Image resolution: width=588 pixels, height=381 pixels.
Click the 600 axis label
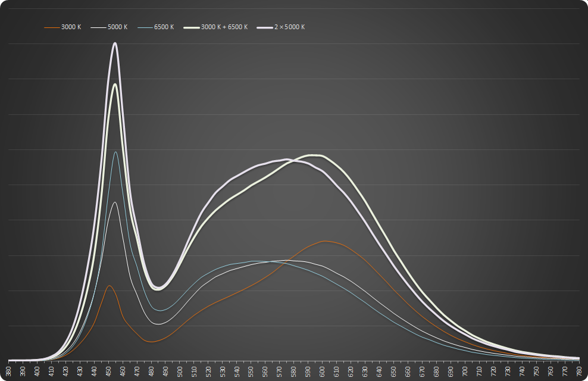coord(323,371)
